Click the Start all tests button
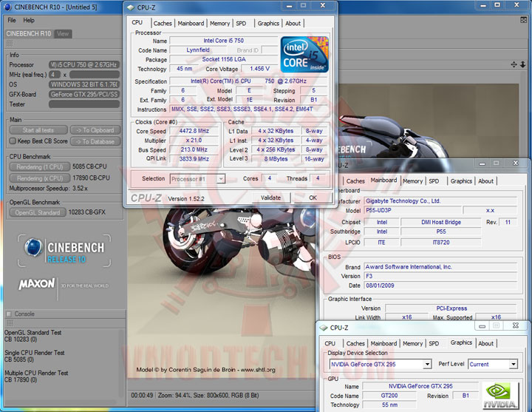The image size is (532, 412). pos(38,130)
